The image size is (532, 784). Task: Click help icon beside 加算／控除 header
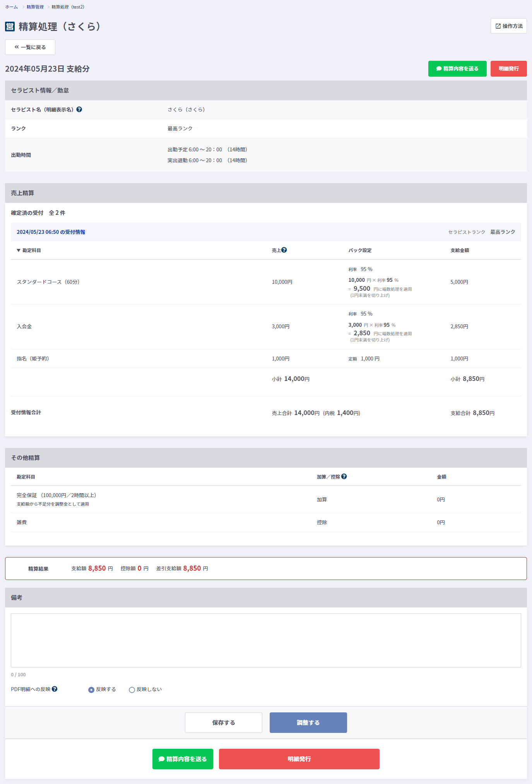tap(344, 477)
